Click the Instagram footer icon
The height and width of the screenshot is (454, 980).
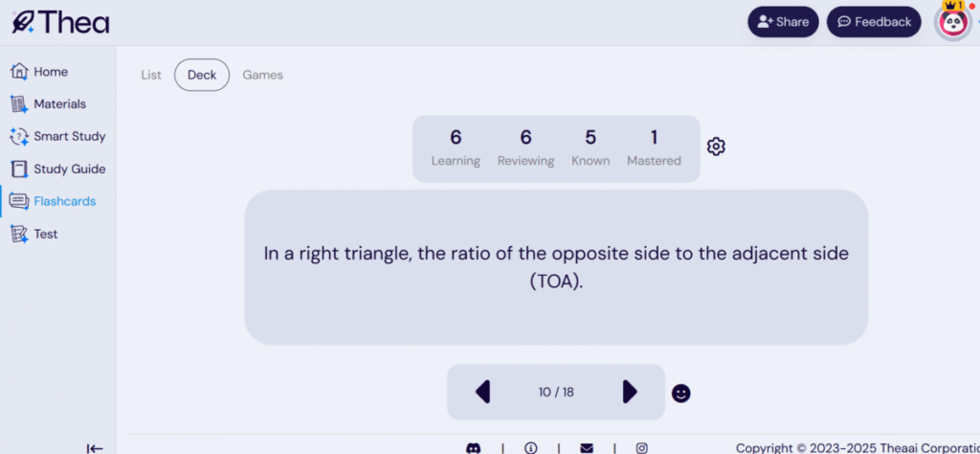641,447
